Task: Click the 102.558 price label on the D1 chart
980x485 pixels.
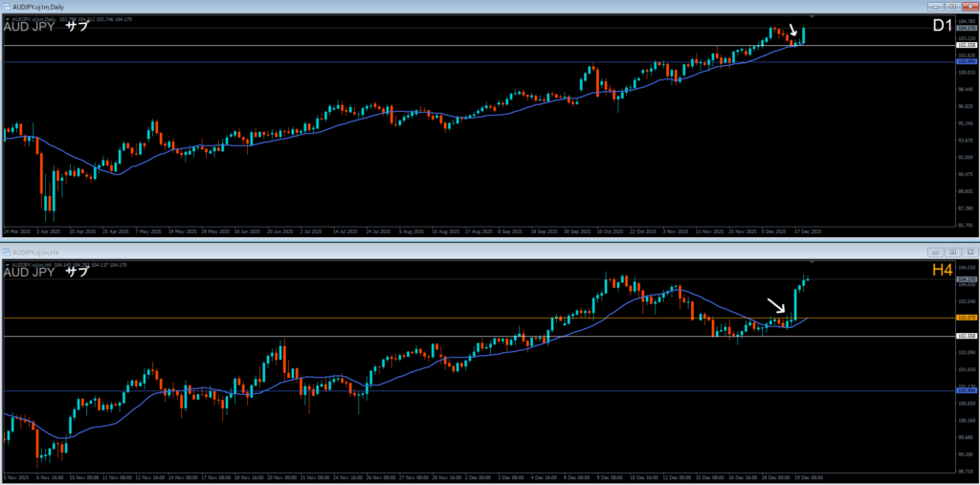Action: 966,46
